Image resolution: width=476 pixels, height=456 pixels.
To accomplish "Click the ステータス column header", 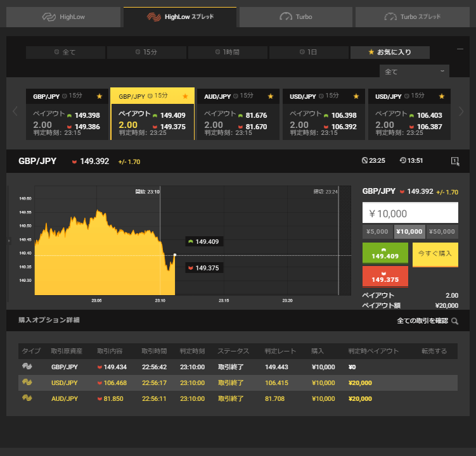I will coord(233,351).
